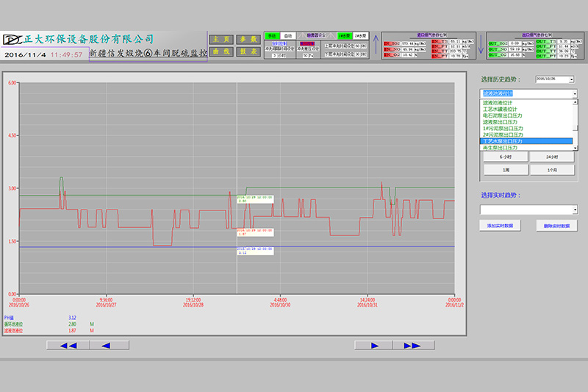Toggle the 自动 auto mode
The height and width of the screenshot is (392, 588).
(x=288, y=35)
